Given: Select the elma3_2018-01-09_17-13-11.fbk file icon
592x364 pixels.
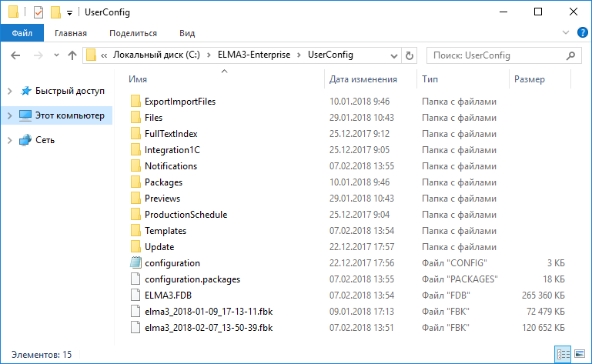Looking at the screenshot, I should (x=135, y=312).
